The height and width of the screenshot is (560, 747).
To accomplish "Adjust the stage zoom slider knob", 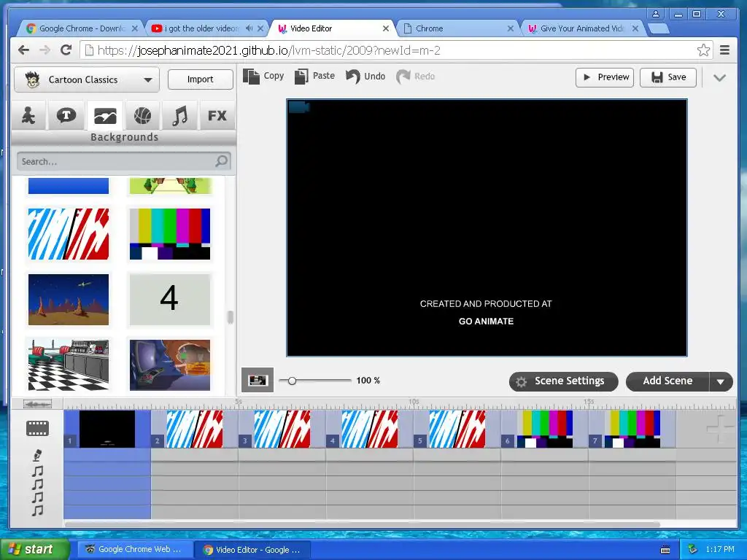I will point(292,381).
